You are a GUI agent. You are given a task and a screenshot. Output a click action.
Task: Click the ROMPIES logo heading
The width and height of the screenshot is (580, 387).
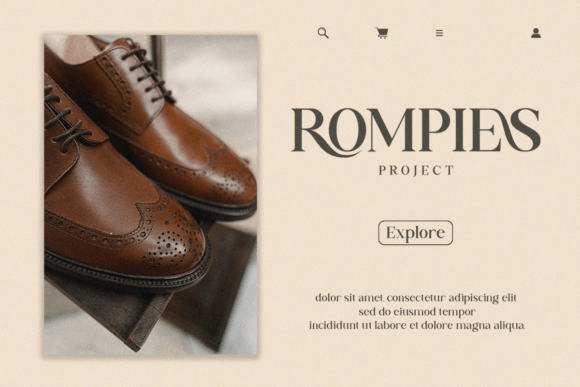pos(416,131)
